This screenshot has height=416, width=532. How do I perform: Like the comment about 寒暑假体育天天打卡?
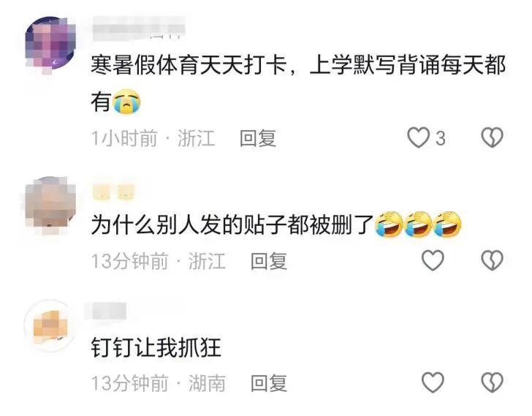(418, 137)
